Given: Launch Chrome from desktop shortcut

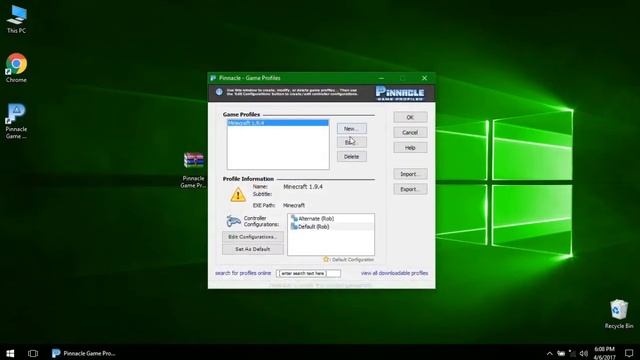Looking at the screenshot, I should pos(16,68).
